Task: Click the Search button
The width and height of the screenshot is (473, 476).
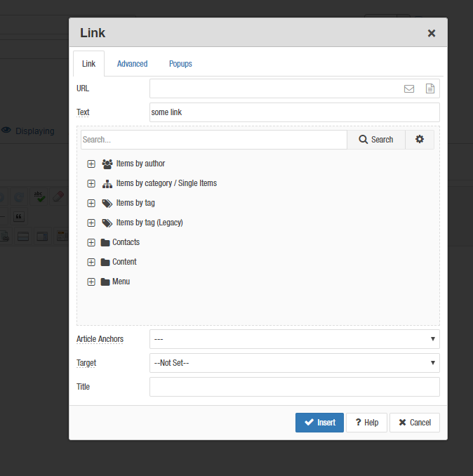Action: click(375, 140)
